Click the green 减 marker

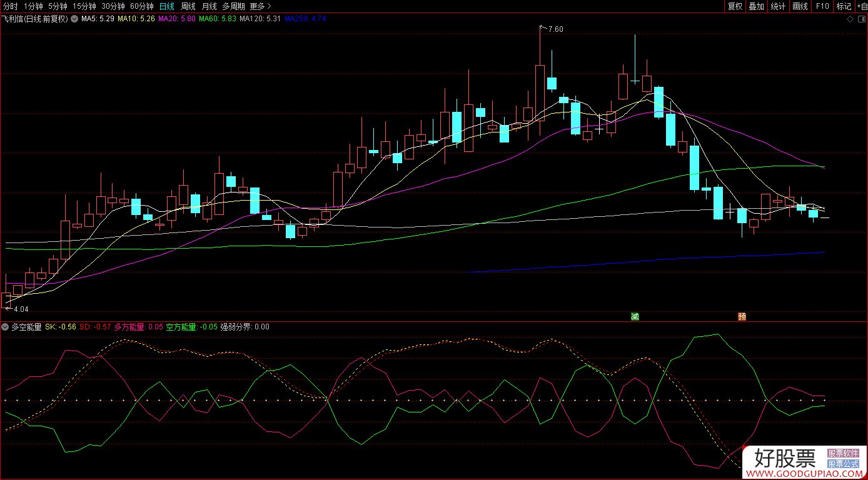635,316
